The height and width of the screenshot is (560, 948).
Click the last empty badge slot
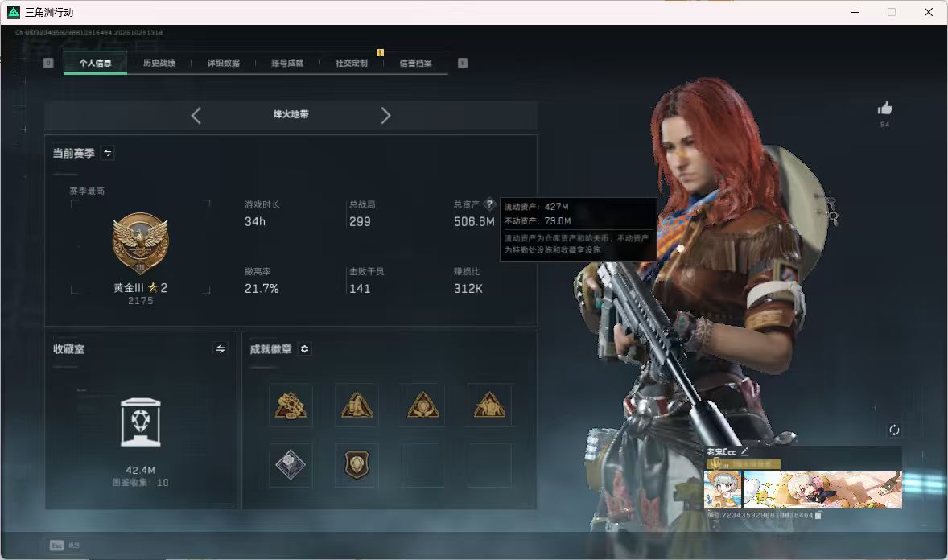pos(489,465)
